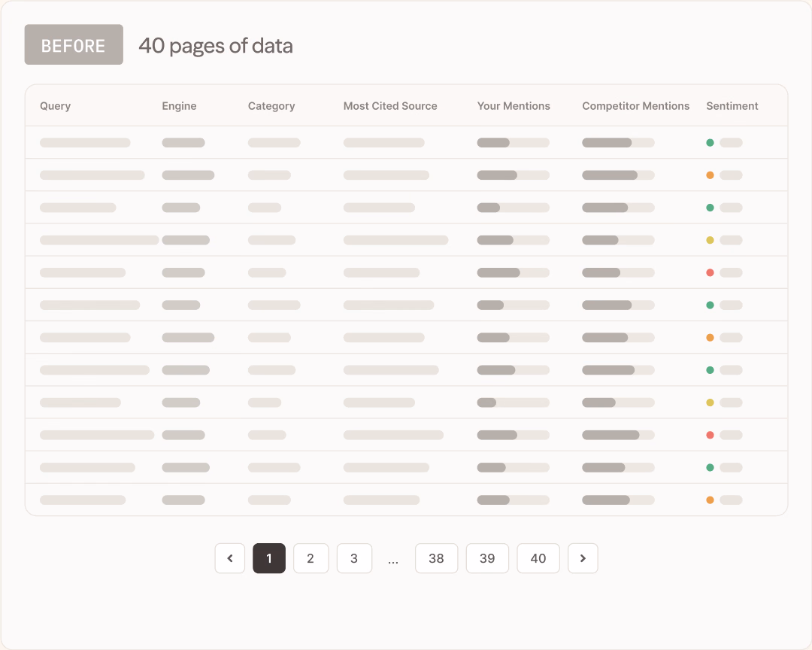Go to last page 40
812x650 pixels.
point(538,558)
